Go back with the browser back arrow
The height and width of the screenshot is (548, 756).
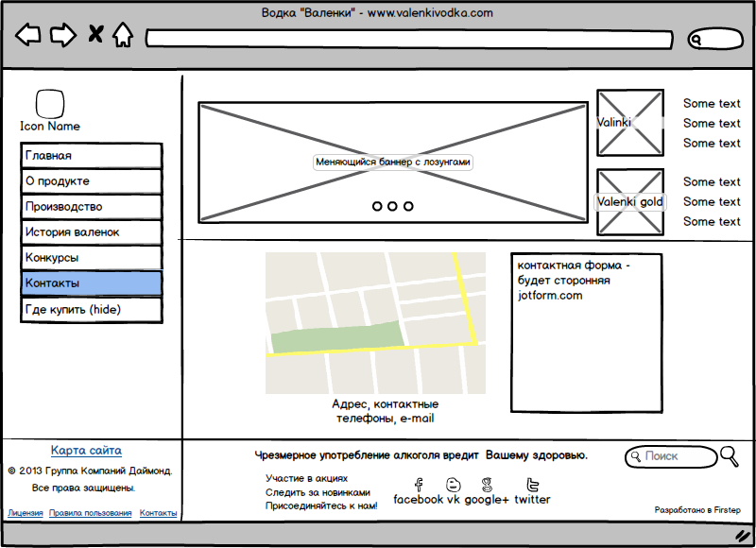28,35
